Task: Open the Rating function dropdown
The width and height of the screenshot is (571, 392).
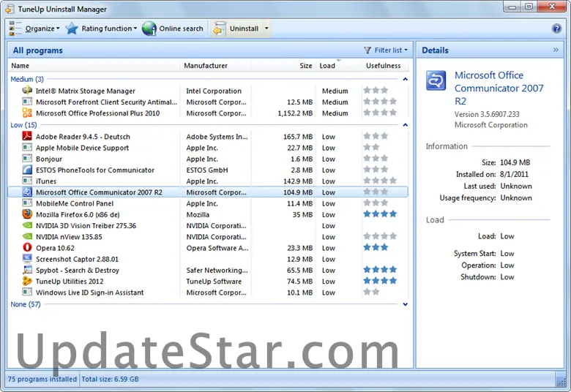Action: point(101,29)
